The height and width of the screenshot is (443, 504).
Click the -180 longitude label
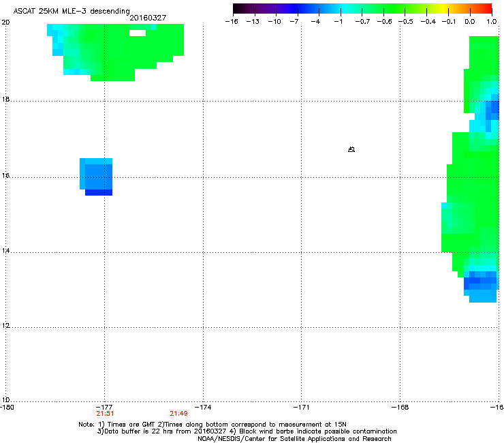point(7,408)
